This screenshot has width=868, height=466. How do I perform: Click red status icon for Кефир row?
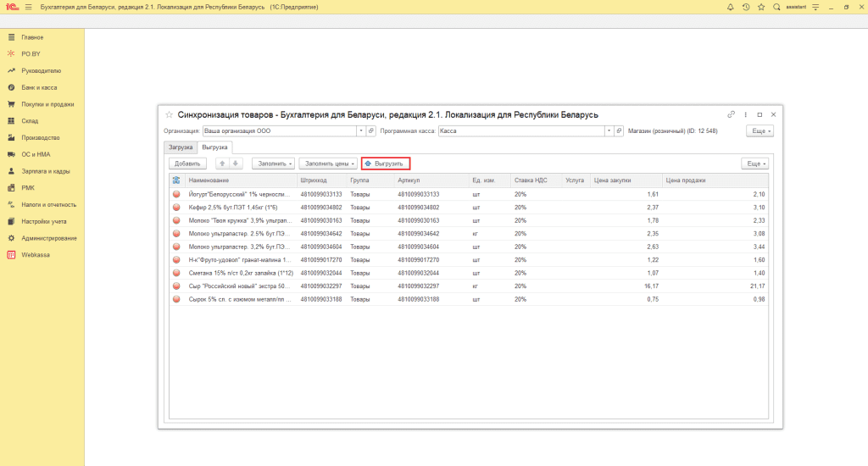coord(176,208)
